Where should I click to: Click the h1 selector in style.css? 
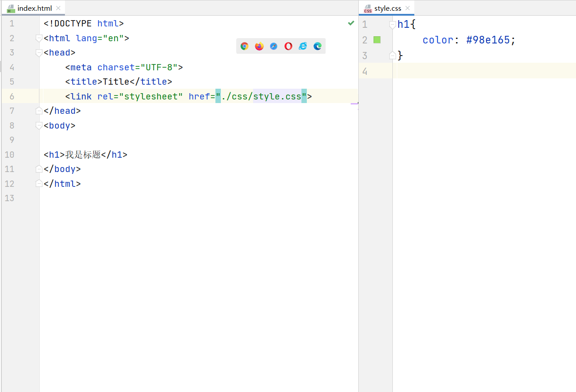(404, 24)
